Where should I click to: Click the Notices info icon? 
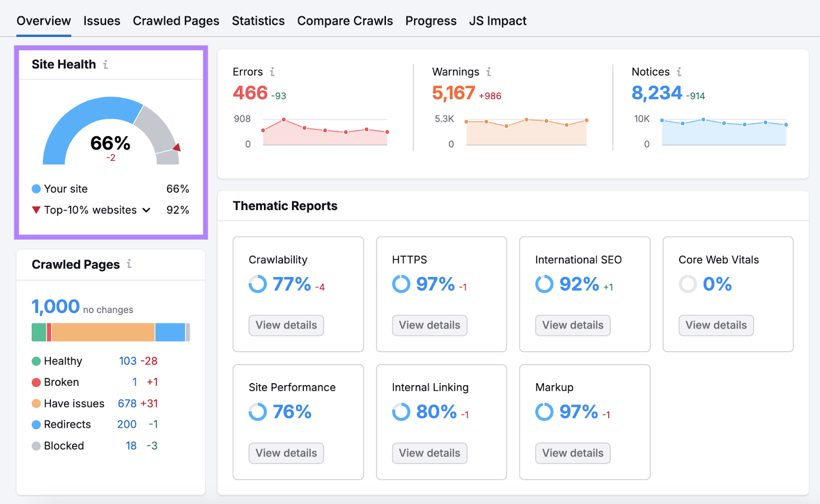pos(680,72)
